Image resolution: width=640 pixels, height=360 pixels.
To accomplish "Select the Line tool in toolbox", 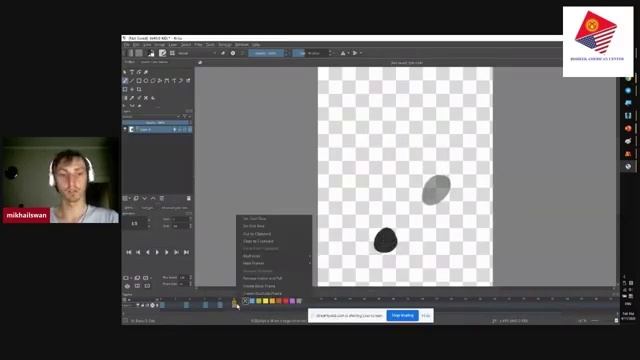I will (x=132, y=81).
